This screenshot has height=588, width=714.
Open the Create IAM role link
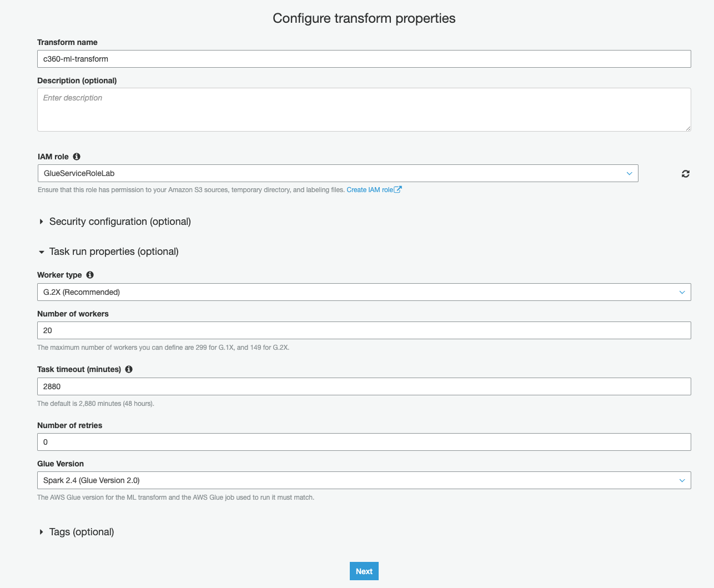click(370, 190)
